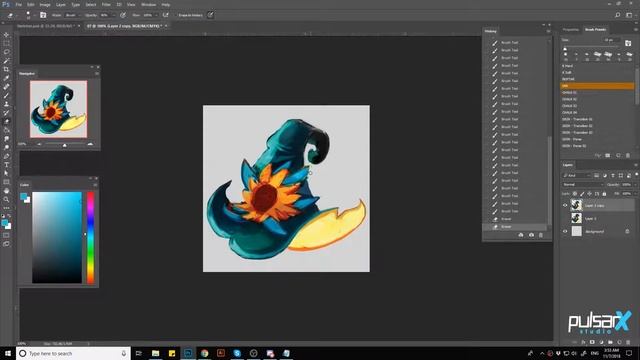Hide the Background layer
The width and height of the screenshot is (640, 360).
[565, 231]
